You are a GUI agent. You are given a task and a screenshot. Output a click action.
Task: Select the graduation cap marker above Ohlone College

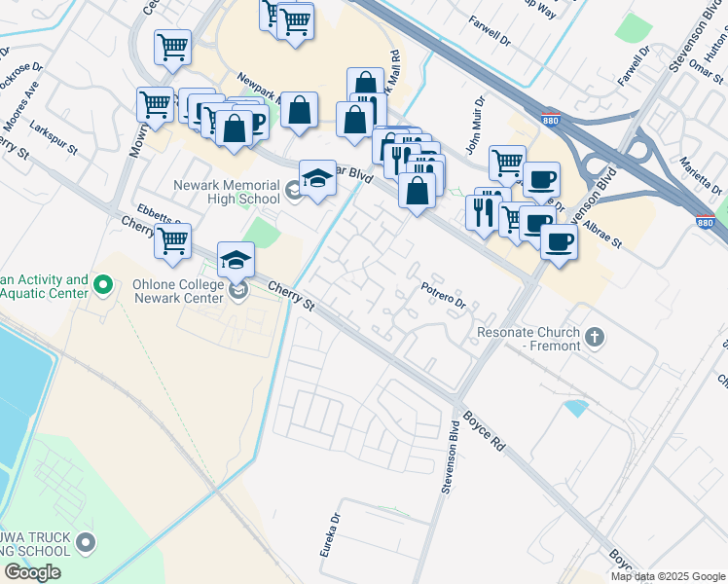[x=236, y=261]
